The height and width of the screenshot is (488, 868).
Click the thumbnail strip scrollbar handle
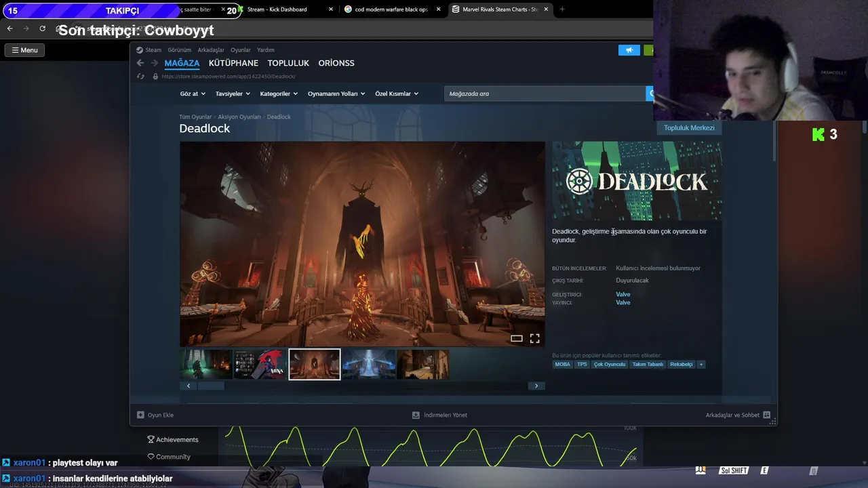click(x=211, y=386)
